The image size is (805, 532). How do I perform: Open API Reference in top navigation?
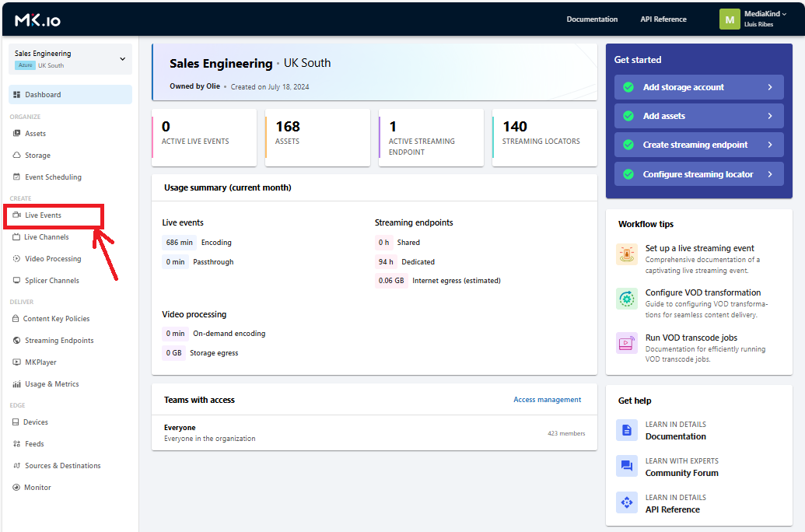click(663, 19)
